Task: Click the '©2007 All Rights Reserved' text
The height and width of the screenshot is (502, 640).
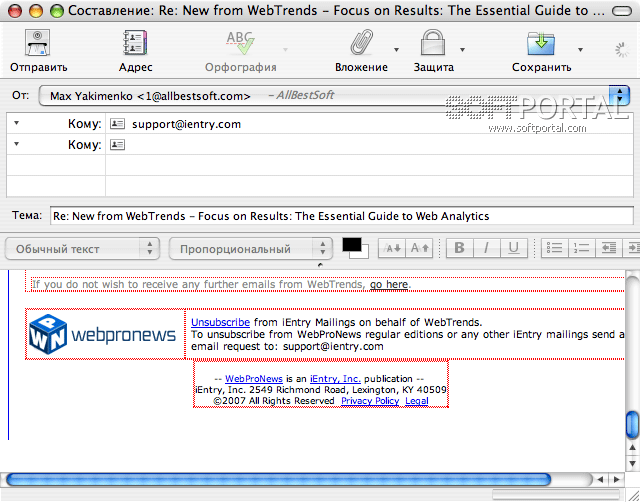Action: [x=274, y=401]
